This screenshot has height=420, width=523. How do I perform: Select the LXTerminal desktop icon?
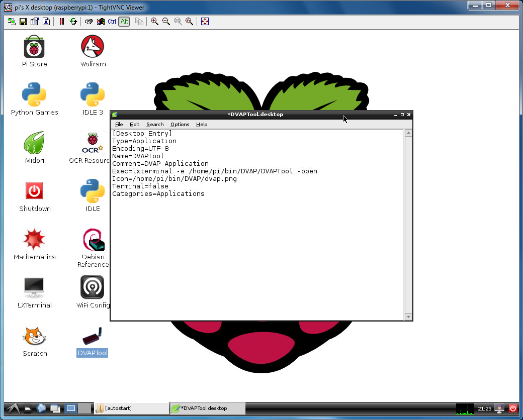[34, 292]
